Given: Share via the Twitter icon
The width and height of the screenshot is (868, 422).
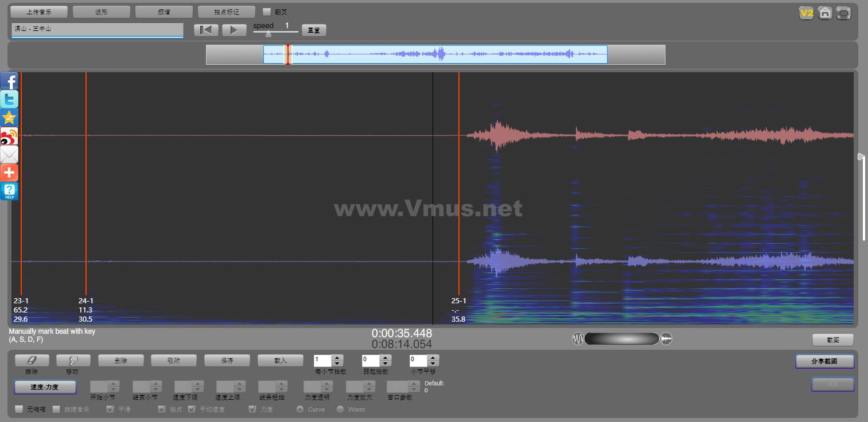Looking at the screenshot, I should (9, 99).
